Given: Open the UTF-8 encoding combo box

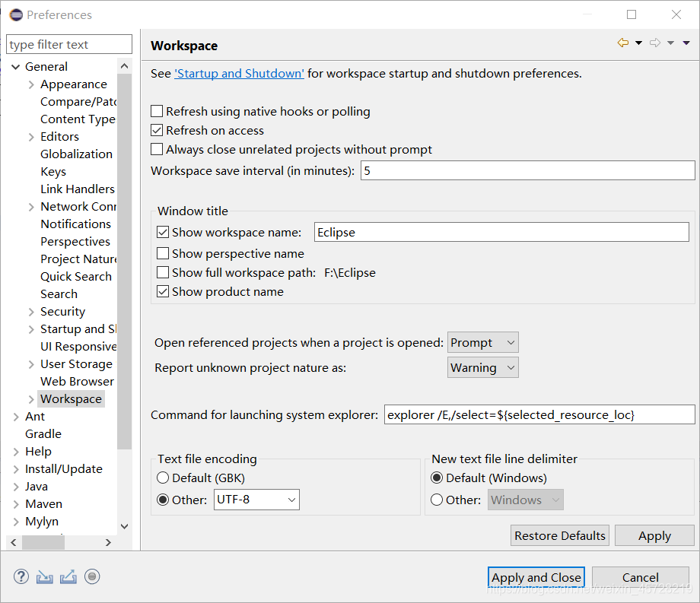Looking at the screenshot, I should coord(256,500).
